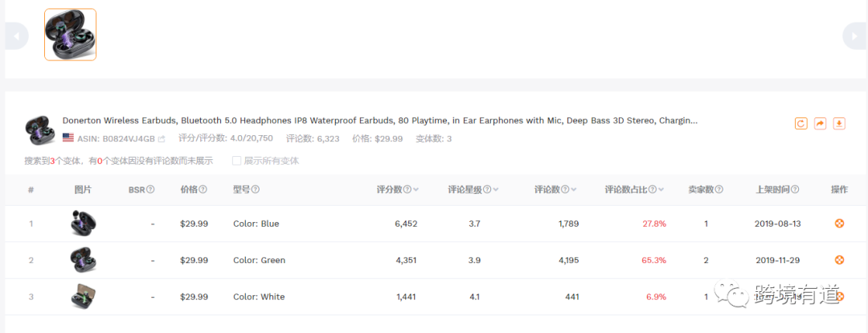Screen dimensions: 868x333
Task: Click the 型号 help question icon
Action: pyautogui.click(x=256, y=190)
